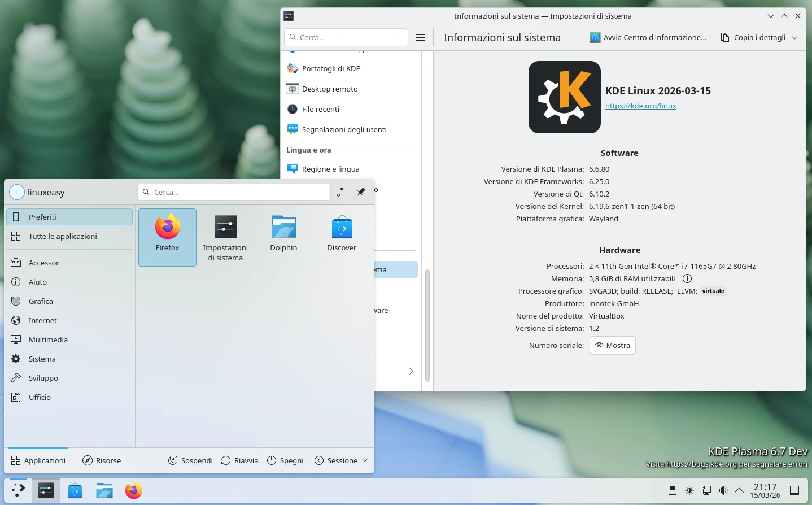
Task: Pin the launcher to keep it open
Action: coord(361,192)
